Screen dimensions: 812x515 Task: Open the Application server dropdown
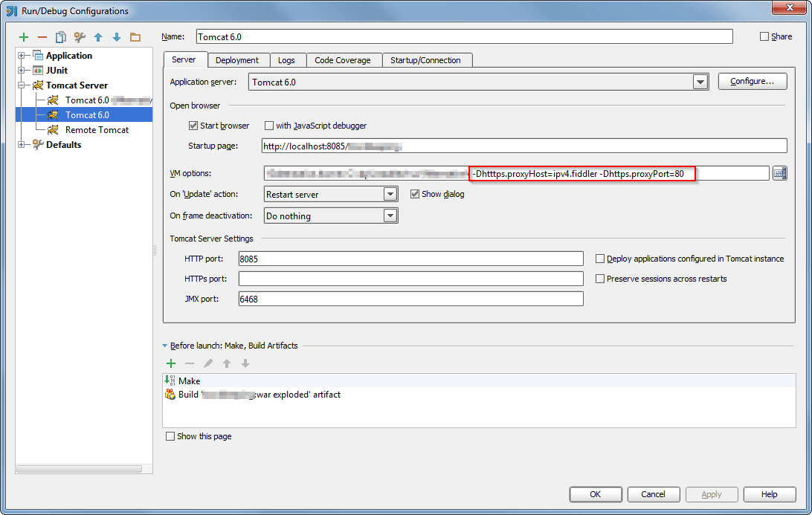pyautogui.click(x=700, y=82)
